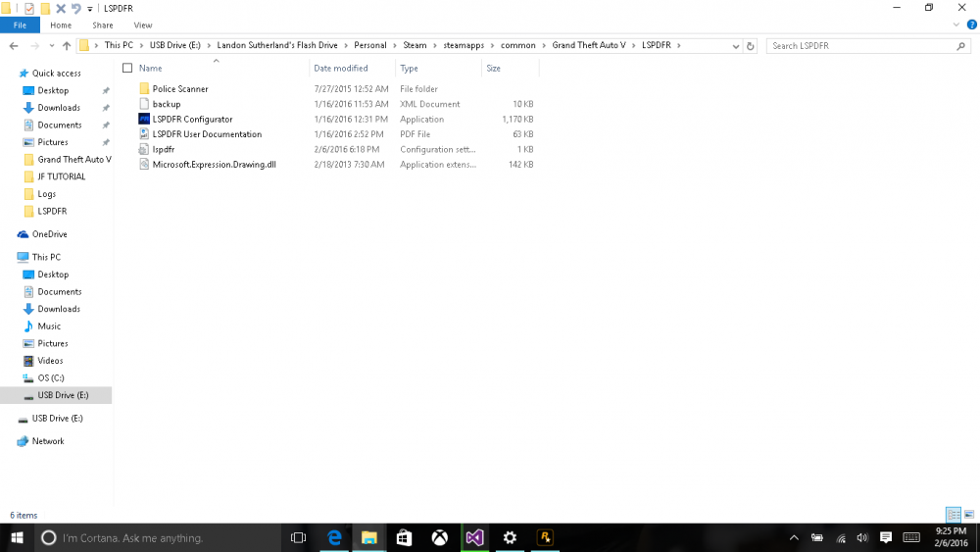Open the Windows Start menu
This screenshot has height=552, width=980.
[x=18, y=537]
